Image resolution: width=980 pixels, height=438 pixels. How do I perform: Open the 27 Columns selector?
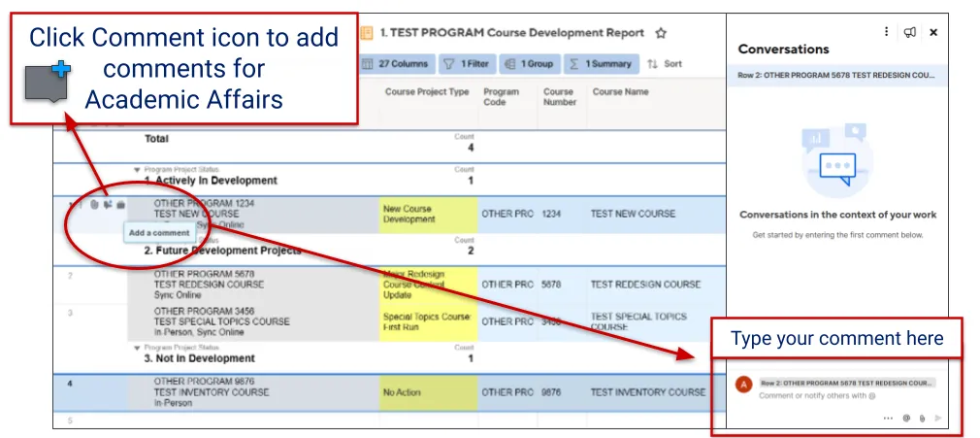click(395, 64)
